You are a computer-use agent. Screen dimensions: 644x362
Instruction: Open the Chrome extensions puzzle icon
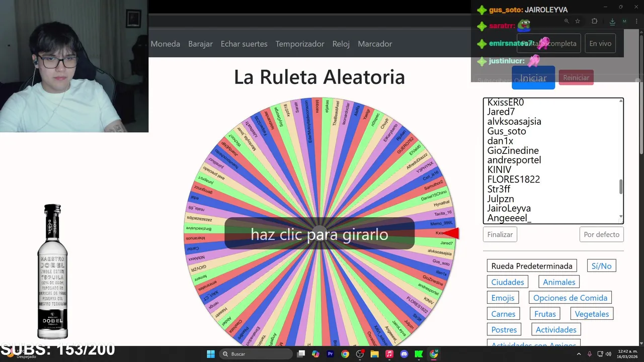(594, 21)
